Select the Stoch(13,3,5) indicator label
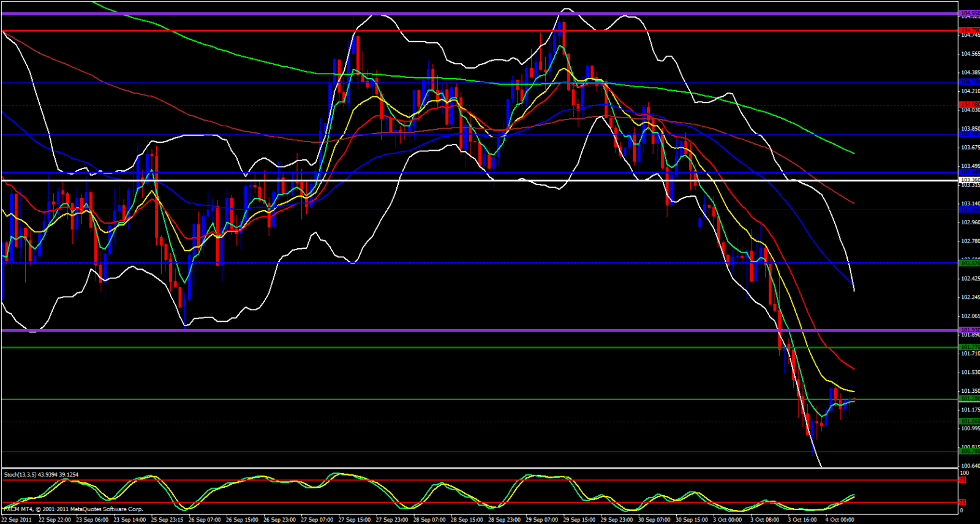This screenshot has width=980, height=524. click(41, 474)
